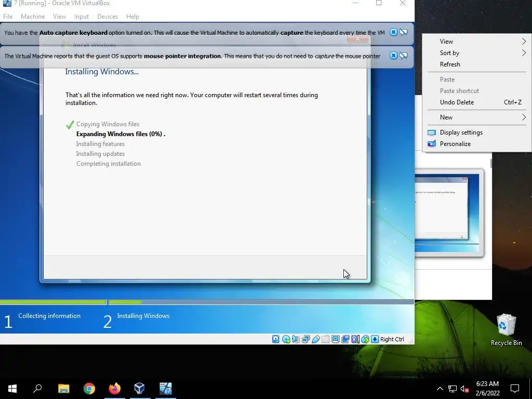532x399 pixels.
Task: Click the mouse integration status icon
Action: [x=365, y=339]
